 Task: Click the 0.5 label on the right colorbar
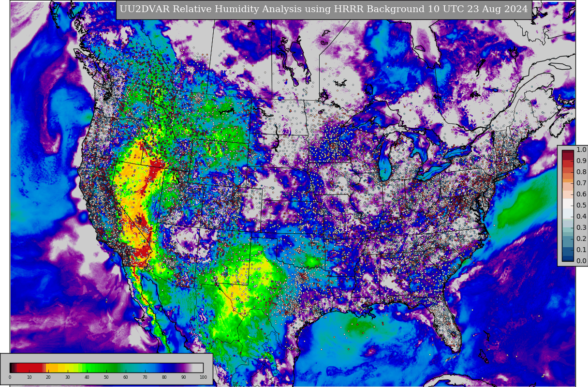pos(581,206)
